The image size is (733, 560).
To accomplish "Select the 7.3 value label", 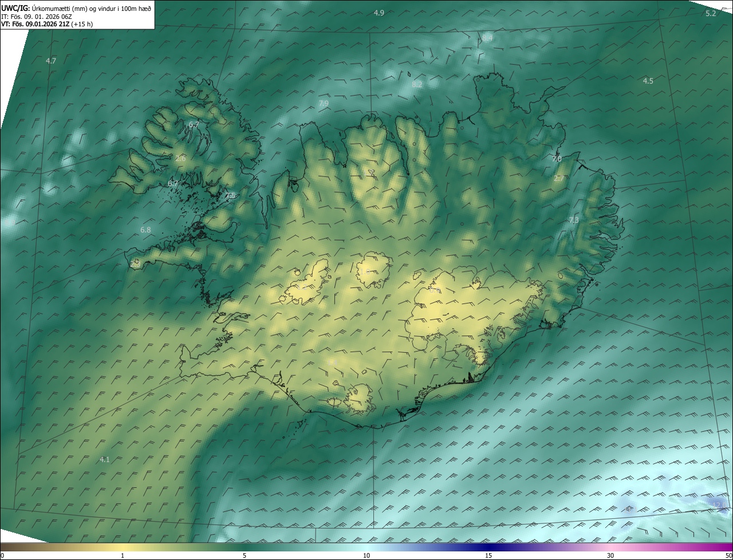I will tap(574, 220).
